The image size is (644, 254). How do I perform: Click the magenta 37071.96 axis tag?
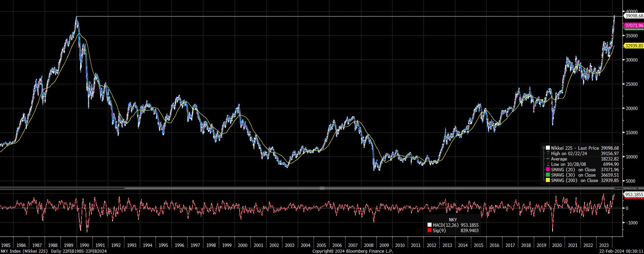(633, 26)
